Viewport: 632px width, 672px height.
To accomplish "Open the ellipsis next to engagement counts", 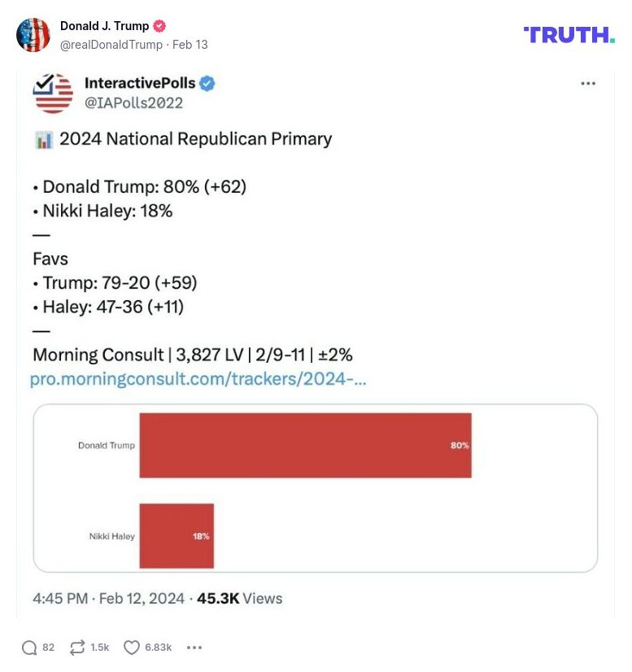I will 194,648.
